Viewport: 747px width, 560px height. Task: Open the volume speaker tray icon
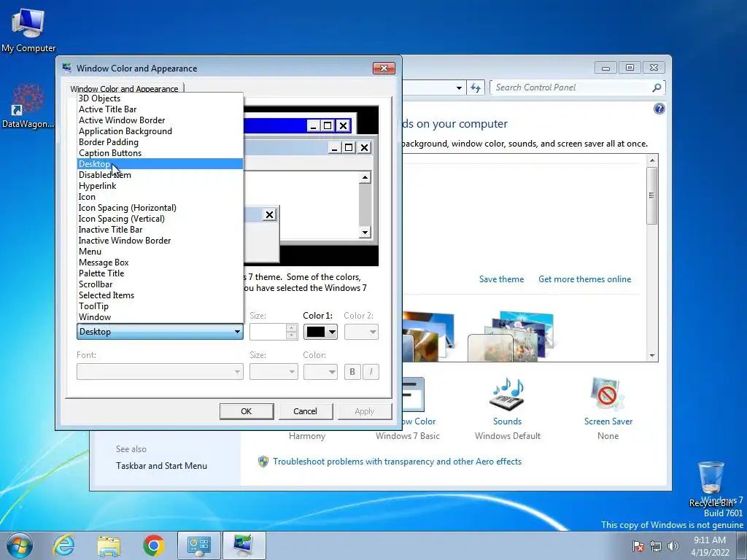click(673, 546)
